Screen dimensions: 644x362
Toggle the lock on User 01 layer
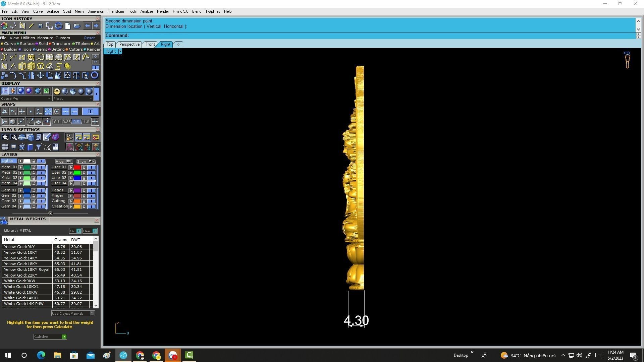pyautogui.click(x=84, y=167)
